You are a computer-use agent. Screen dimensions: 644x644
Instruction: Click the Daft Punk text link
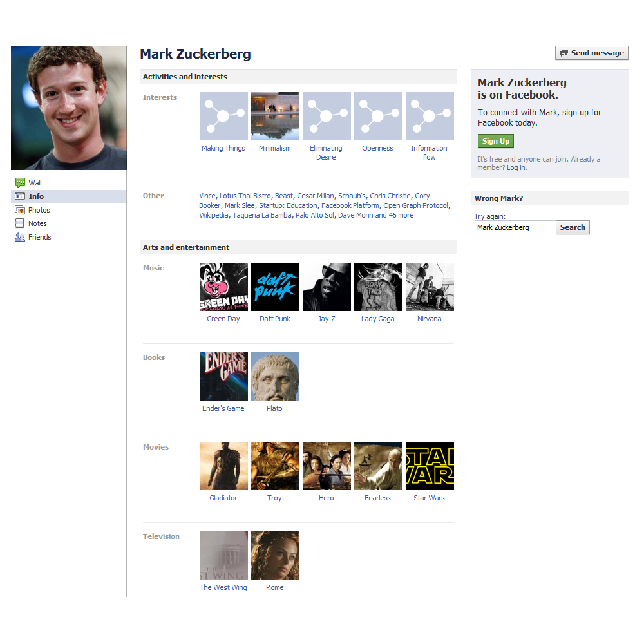[275, 319]
